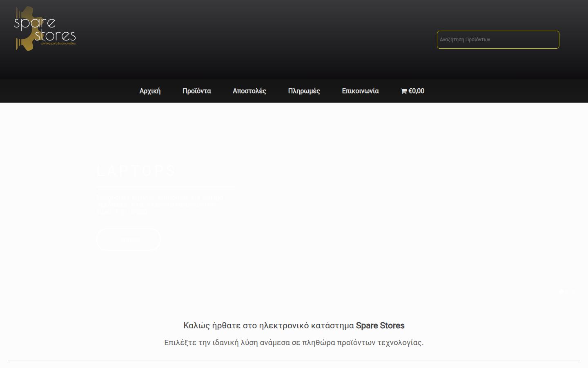The height and width of the screenshot is (368, 588).
Task: Open the Αποστολές menu item
Action: [x=249, y=91]
